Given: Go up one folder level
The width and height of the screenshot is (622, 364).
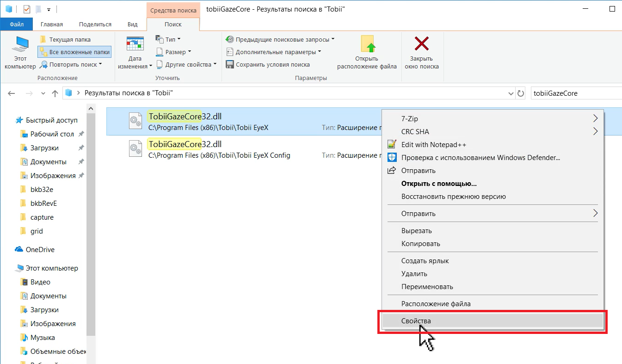Looking at the screenshot, I should tap(55, 93).
